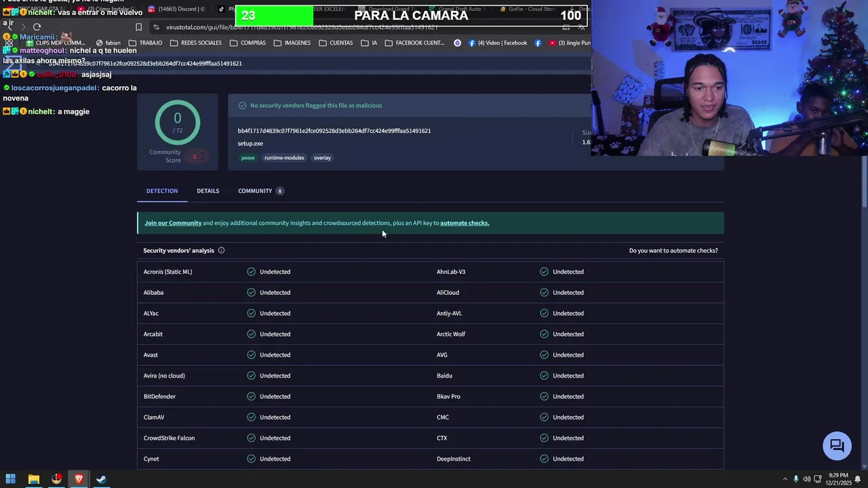Image resolution: width=868 pixels, height=488 pixels.
Task: Click the 'Antiy-AVL' vendor name
Action: pyautogui.click(x=449, y=313)
